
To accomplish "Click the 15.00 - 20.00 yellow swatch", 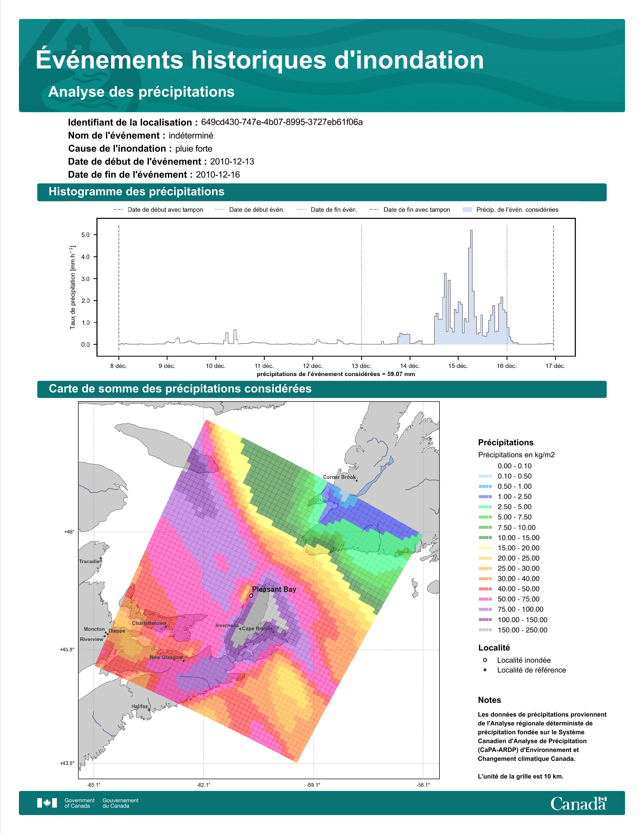I will click(x=485, y=548).
